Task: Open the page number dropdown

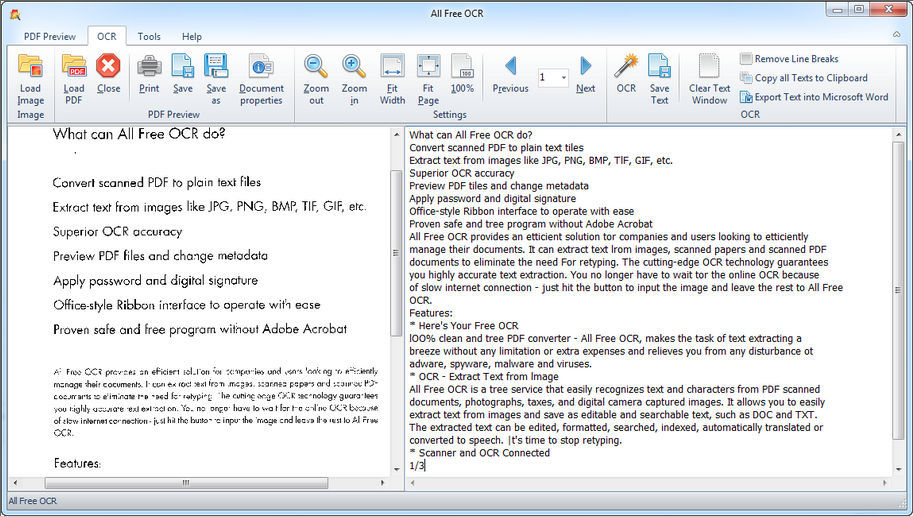Action: coord(564,77)
